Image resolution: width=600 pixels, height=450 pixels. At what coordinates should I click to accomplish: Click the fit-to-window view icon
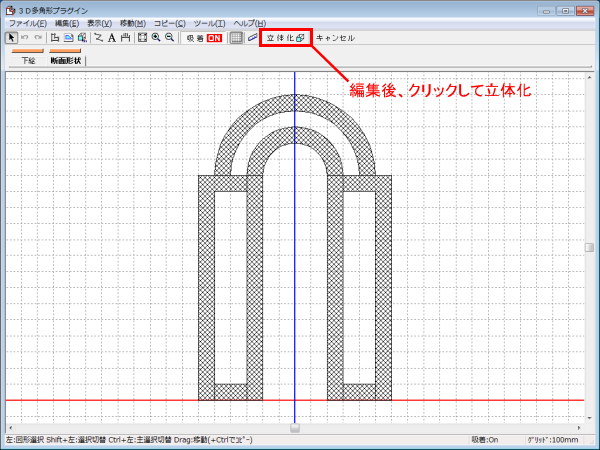coord(143,38)
